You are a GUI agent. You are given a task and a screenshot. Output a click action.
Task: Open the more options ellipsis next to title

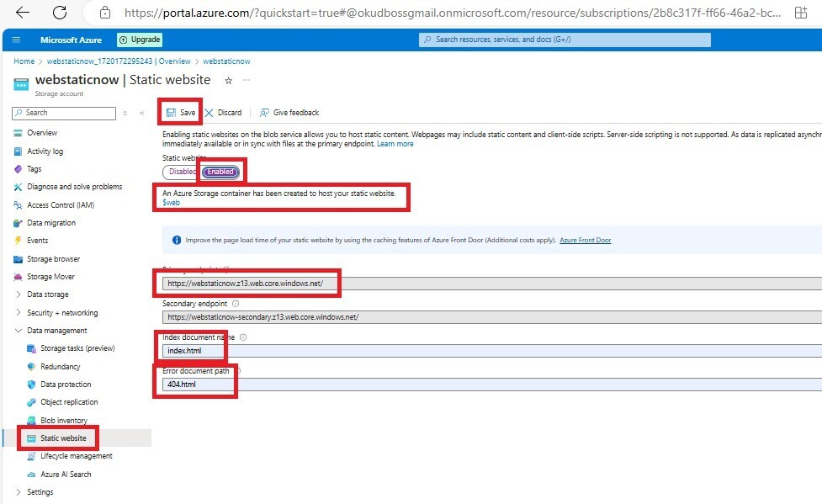click(247, 80)
